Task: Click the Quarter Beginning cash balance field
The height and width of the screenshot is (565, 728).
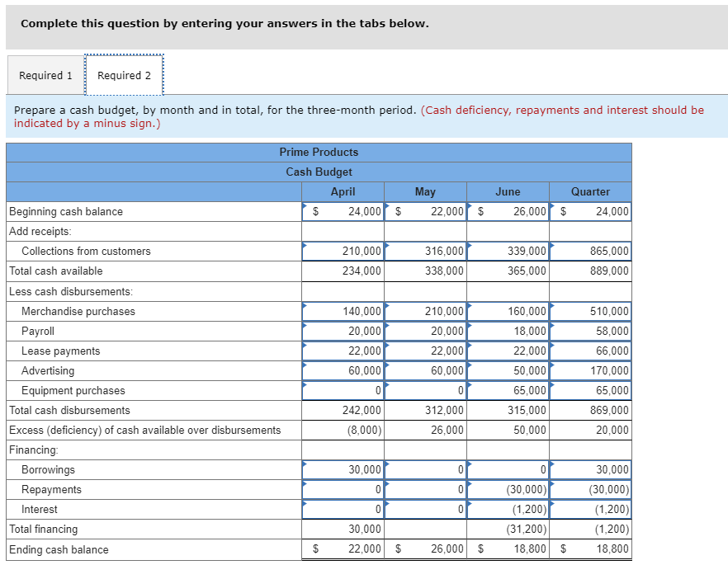Action: click(590, 211)
